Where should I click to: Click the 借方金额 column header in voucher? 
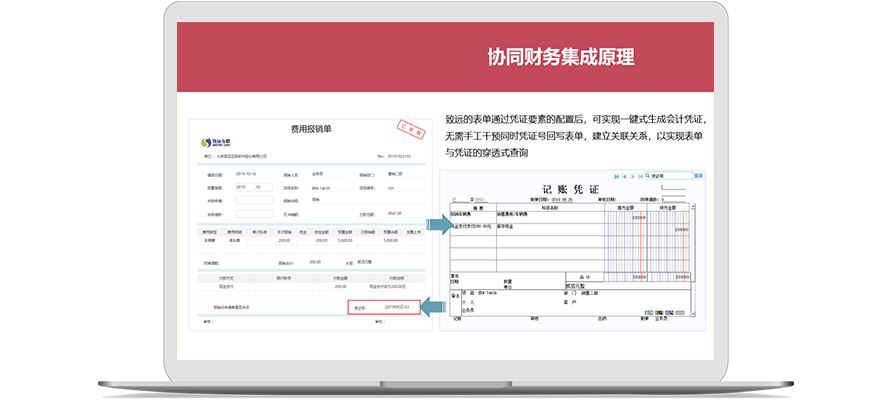(624, 208)
